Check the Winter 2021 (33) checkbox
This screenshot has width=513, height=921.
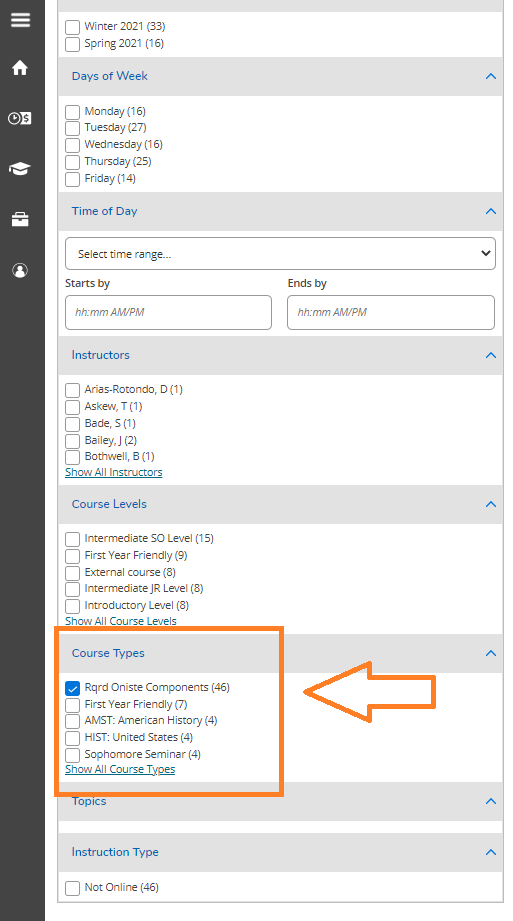point(72,27)
